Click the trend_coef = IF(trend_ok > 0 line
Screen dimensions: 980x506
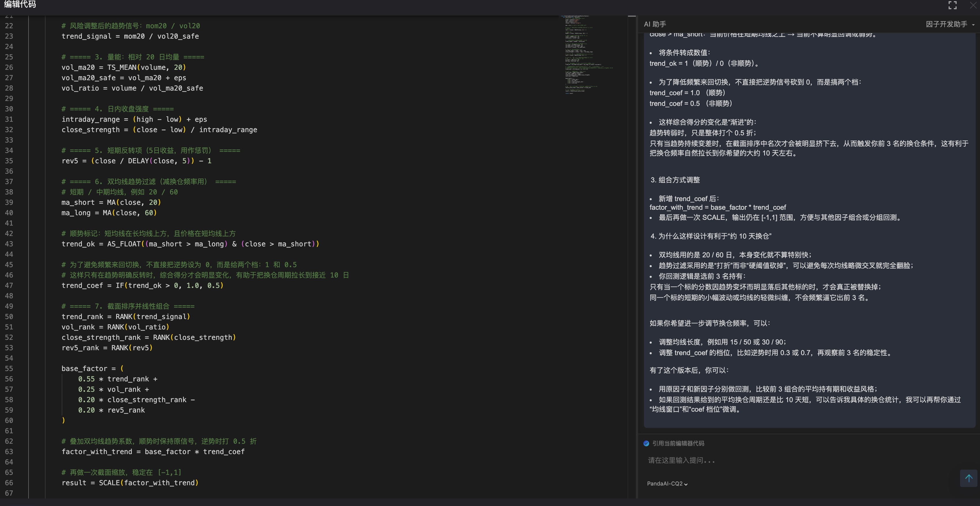142,286
